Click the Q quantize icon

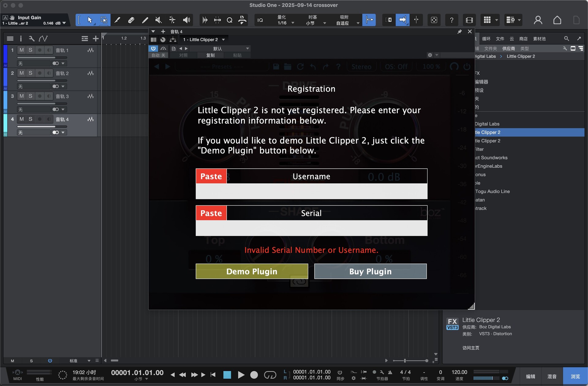pyautogui.click(x=229, y=20)
